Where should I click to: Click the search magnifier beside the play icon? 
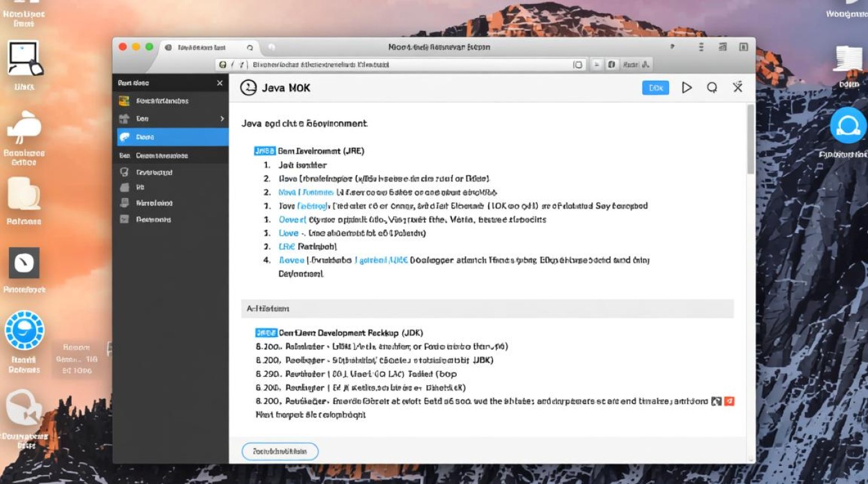tap(712, 88)
